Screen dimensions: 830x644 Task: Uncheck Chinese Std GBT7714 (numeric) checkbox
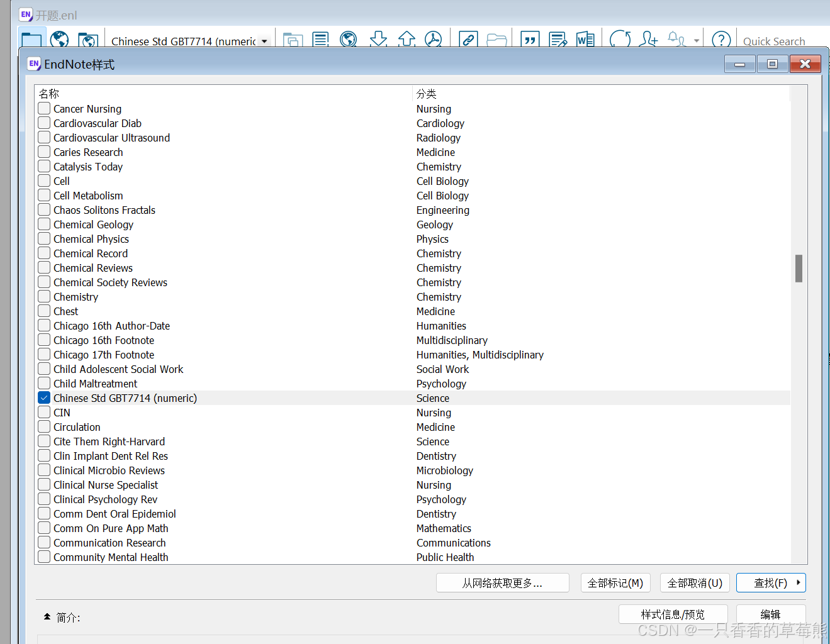point(44,397)
